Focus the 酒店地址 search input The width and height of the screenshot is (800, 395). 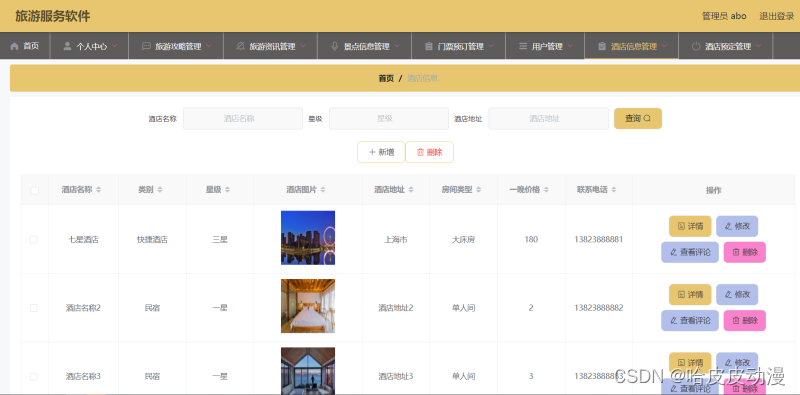pyautogui.click(x=548, y=118)
